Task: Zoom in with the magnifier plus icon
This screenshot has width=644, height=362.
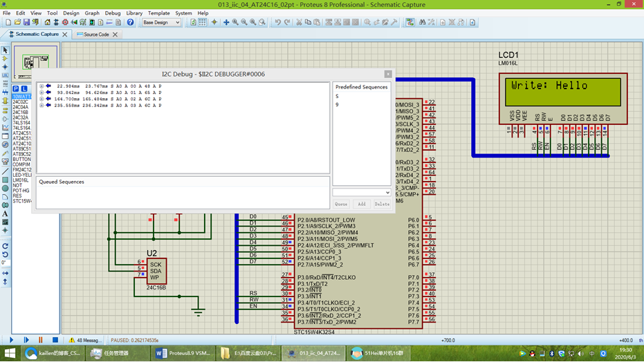Action: 235,23
